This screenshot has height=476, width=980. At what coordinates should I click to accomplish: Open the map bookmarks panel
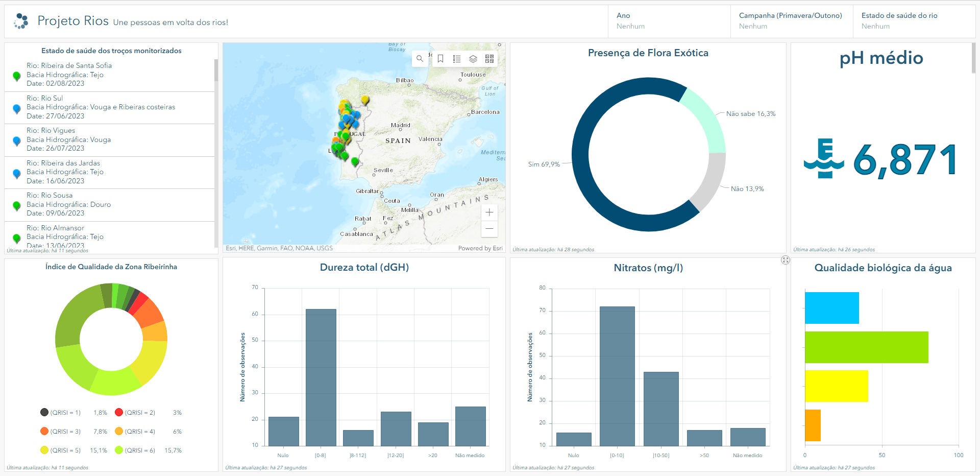coord(440,59)
